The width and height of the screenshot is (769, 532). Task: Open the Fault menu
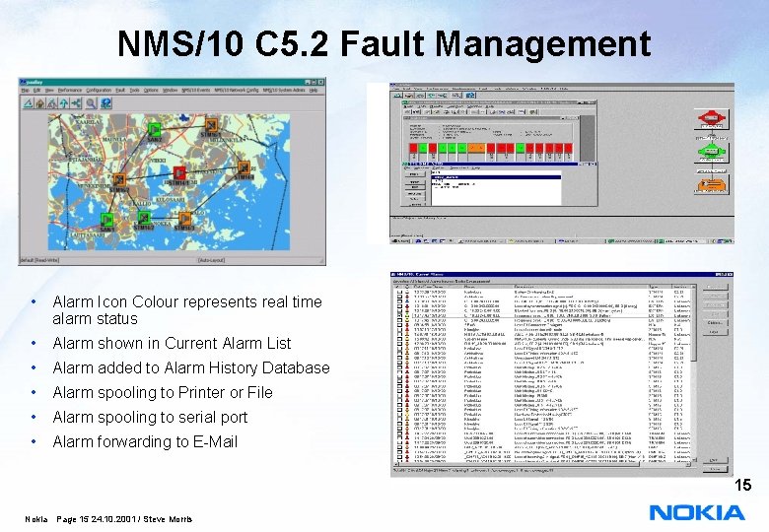(x=120, y=90)
